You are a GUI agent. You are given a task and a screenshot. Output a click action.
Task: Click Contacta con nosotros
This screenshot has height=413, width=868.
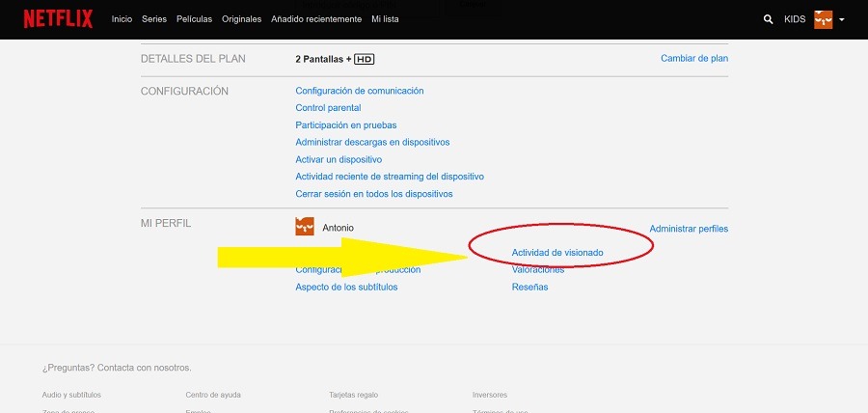point(145,368)
